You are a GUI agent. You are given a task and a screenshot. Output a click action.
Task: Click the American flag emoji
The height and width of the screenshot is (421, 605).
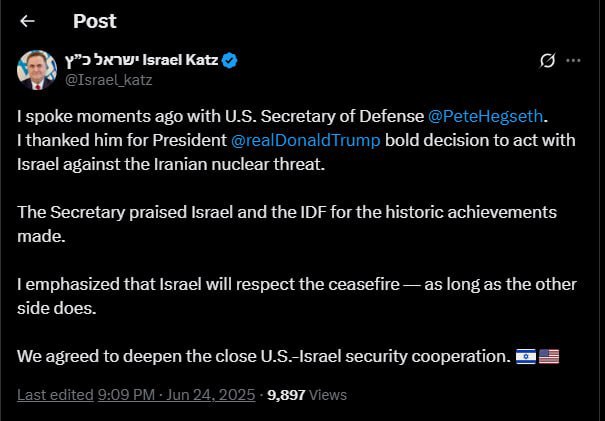click(548, 357)
